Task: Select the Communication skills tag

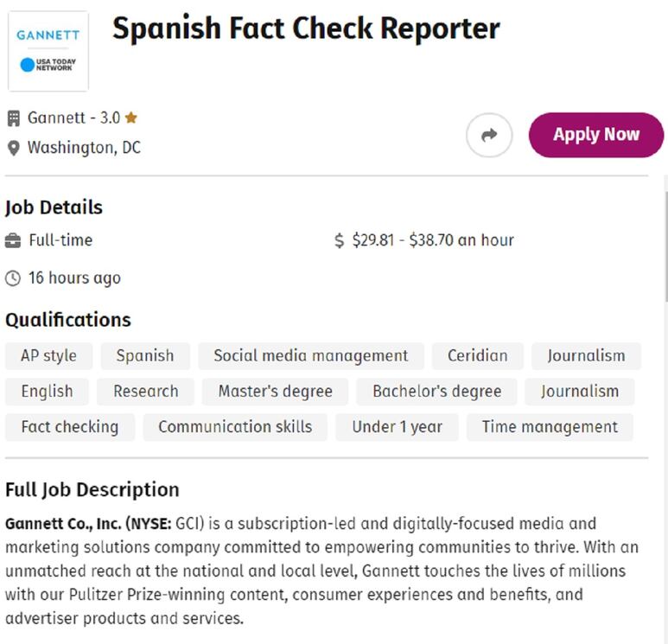Action: point(235,427)
